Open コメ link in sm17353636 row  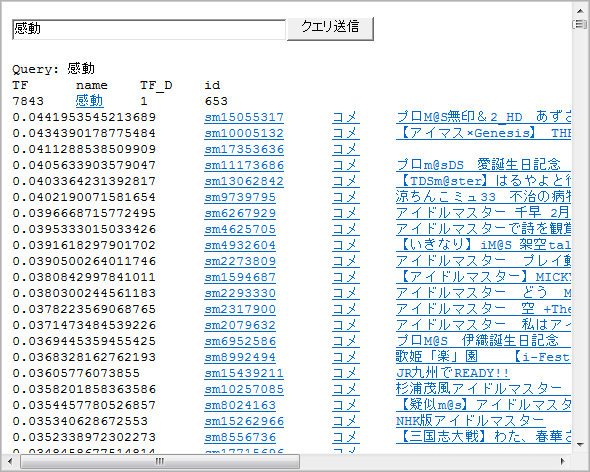tap(346, 149)
